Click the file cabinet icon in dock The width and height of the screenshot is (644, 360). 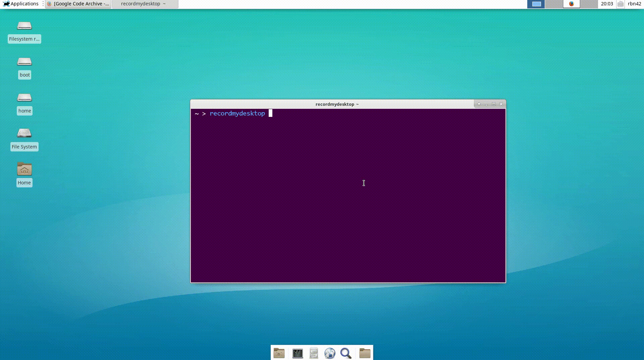314,353
